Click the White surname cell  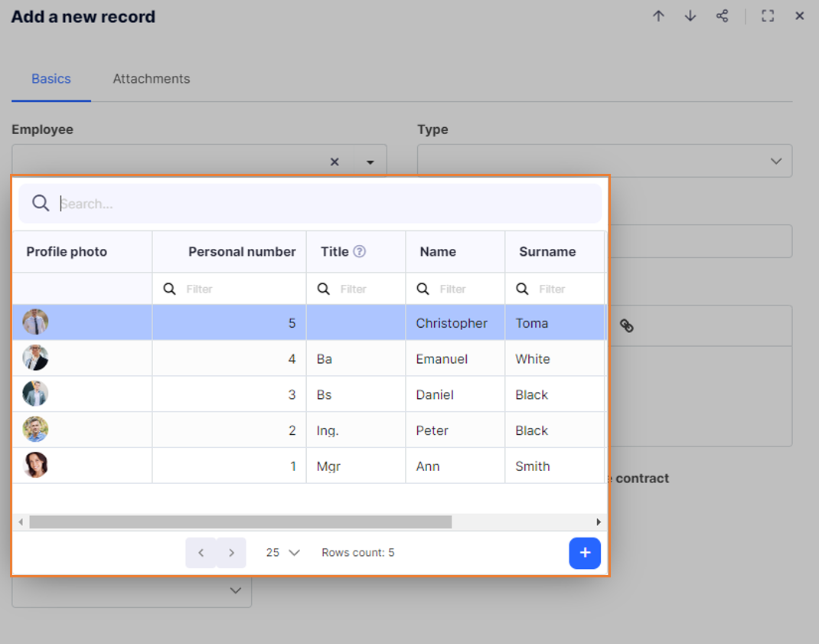[x=555, y=358]
